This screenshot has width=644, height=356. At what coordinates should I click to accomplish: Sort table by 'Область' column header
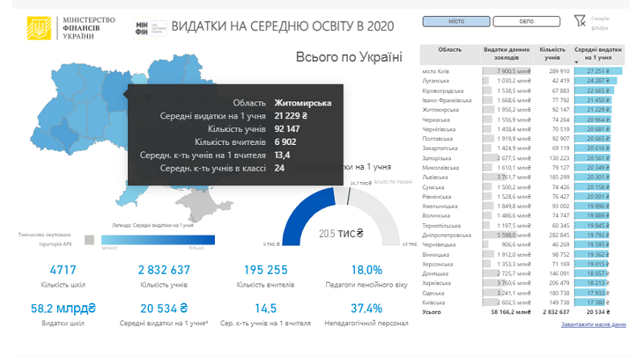coord(449,50)
